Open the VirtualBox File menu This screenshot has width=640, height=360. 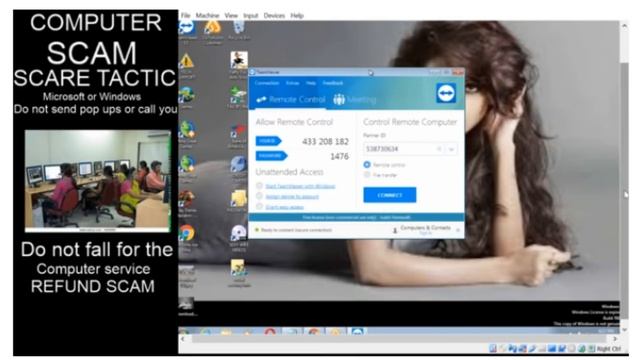186,16
